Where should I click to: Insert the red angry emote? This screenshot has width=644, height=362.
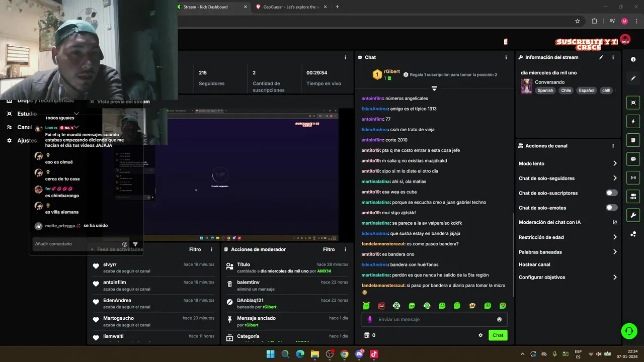pyautogui.click(x=381, y=306)
